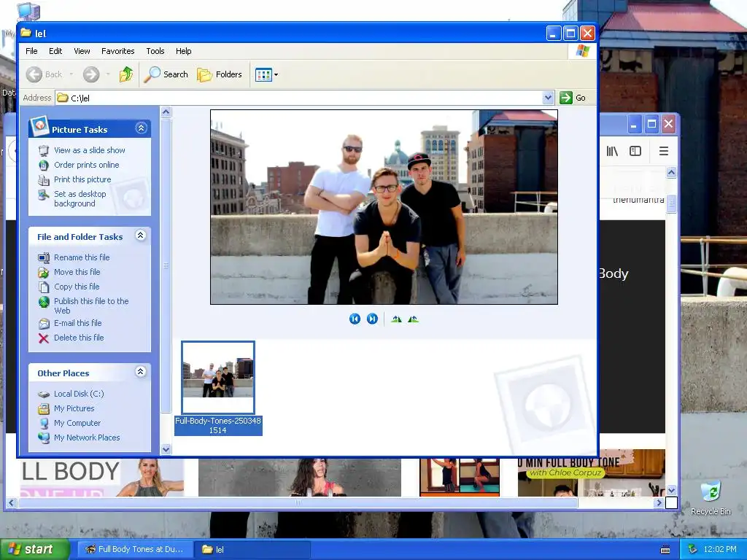Click Order prints online link
Screen dimensions: 747x560
87,165
